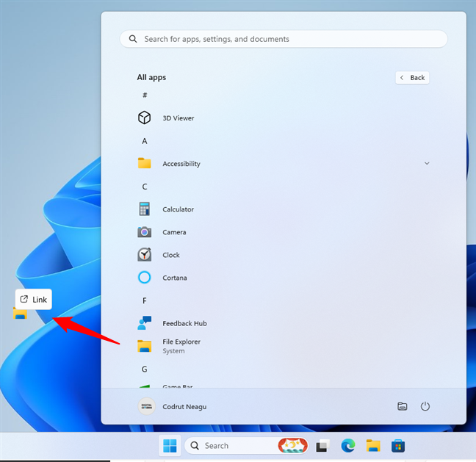Click the Feedback Hub label
Viewport: 476px width, 462px height.
click(x=184, y=323)
